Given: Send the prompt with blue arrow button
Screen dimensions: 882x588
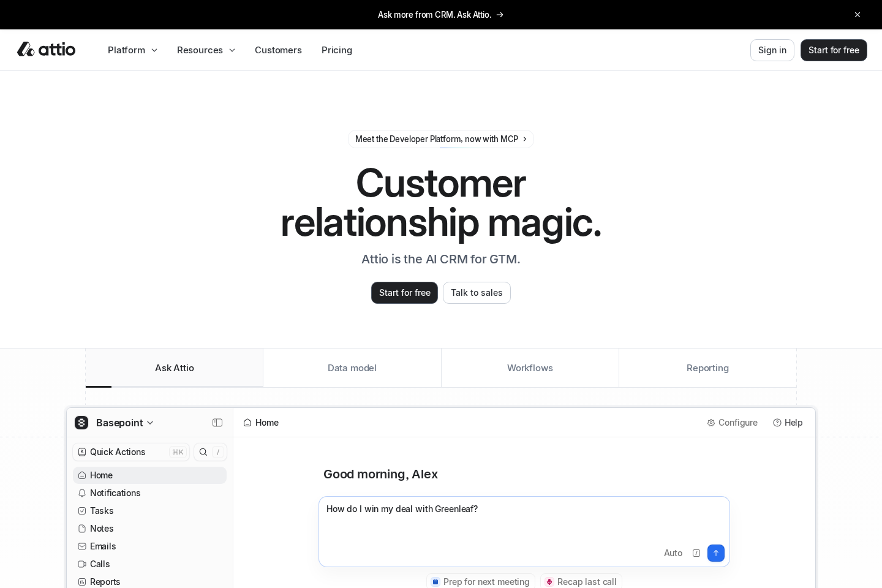Looking at the screenshot, I should click(716, 553).
